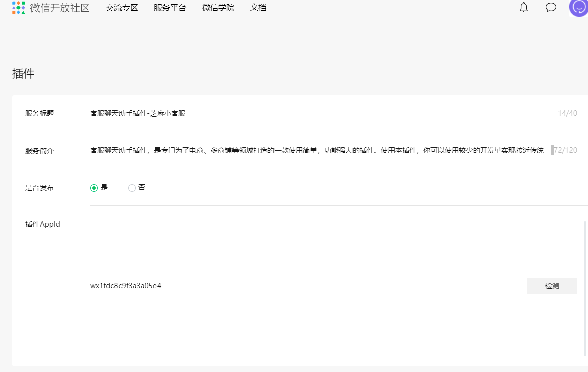Image resolution: width=588 pixels, height=372 pixels.
Task: Click the 服务标题 label
Action: click(40, 113)
